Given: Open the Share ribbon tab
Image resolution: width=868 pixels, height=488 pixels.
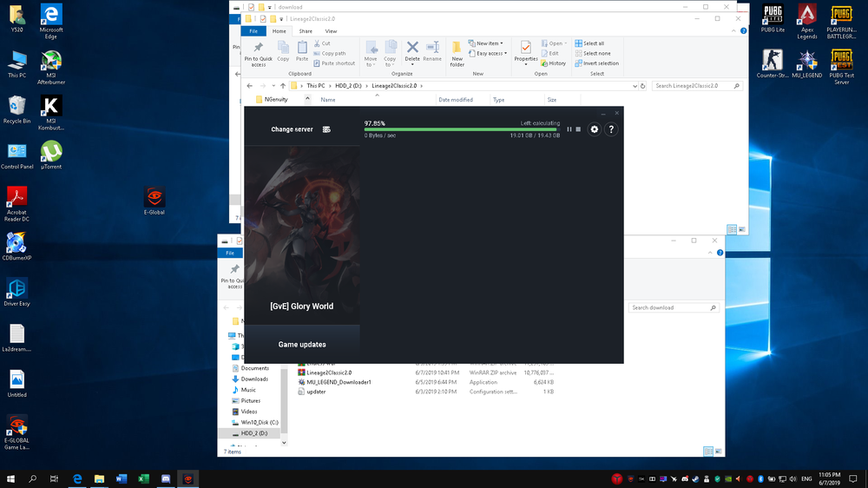Looking at the screenshot, I should (x=306, y=31).
